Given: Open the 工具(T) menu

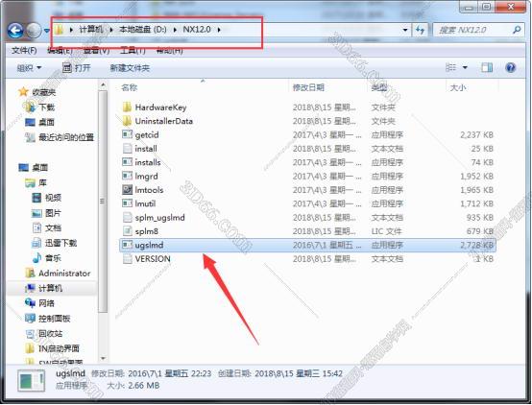Looking at the screenshot, I should [x=133, y=51].
